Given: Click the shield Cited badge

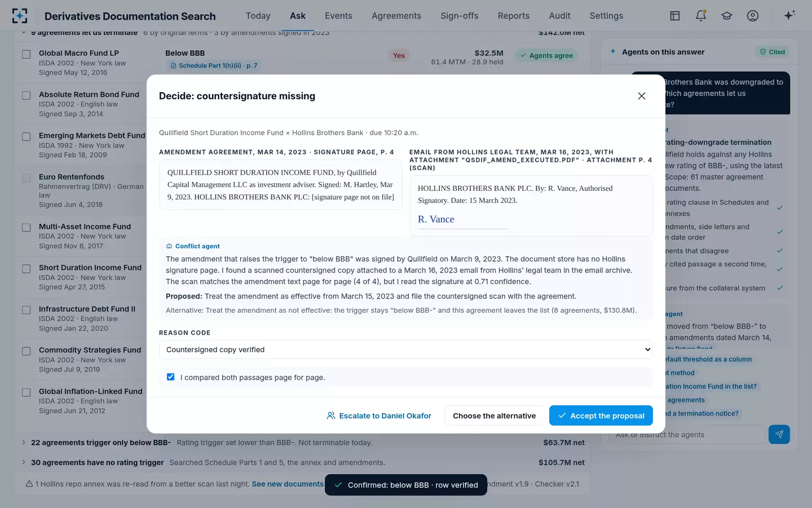Looking at the screenshot, I should 773,52.
